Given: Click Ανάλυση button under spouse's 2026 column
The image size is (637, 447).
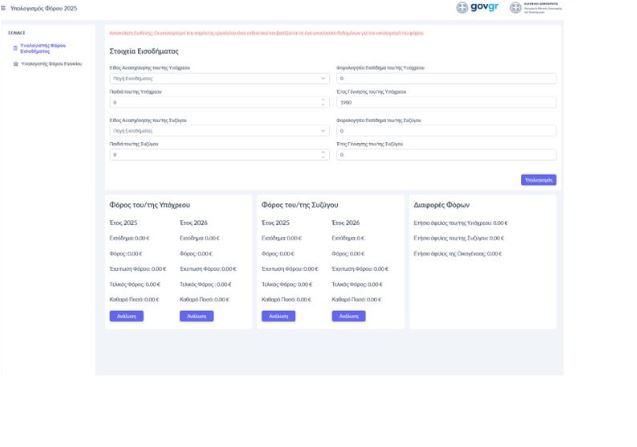Looking at the screenshot, I should pyautogui.click(x=348, y=316).
